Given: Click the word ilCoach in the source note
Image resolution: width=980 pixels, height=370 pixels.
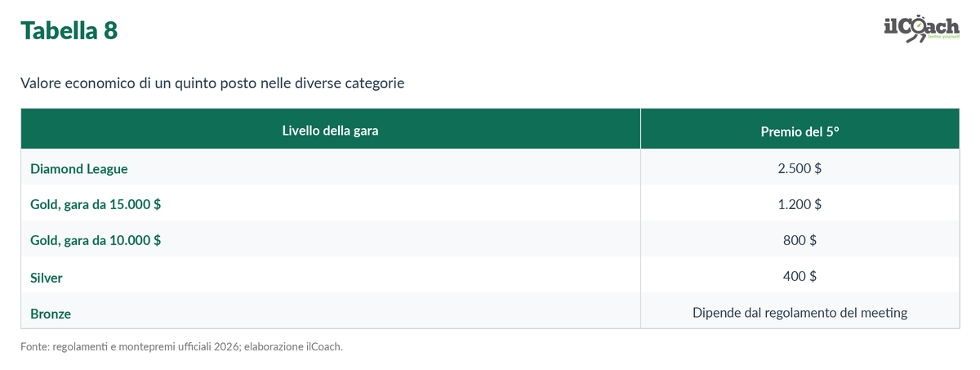Looking at the screenshot, I should [x=323, y=346].
